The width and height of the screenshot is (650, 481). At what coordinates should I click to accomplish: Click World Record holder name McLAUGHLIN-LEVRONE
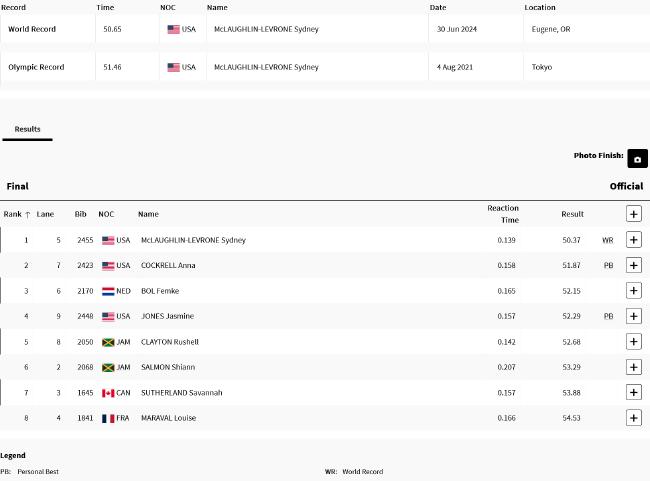coord(266,29)
